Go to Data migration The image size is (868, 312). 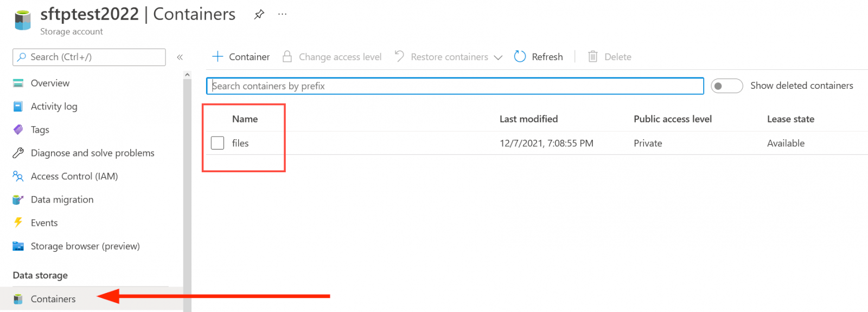click(x=62, y=199)
